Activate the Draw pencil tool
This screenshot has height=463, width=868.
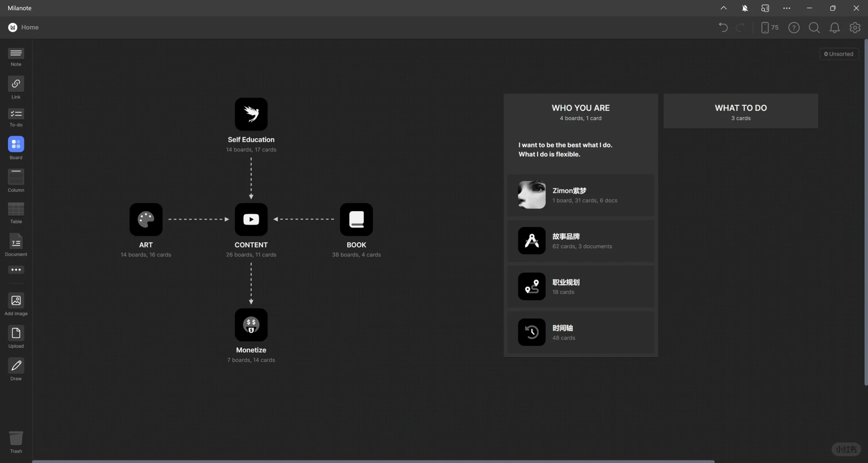(x=16, y=366)
